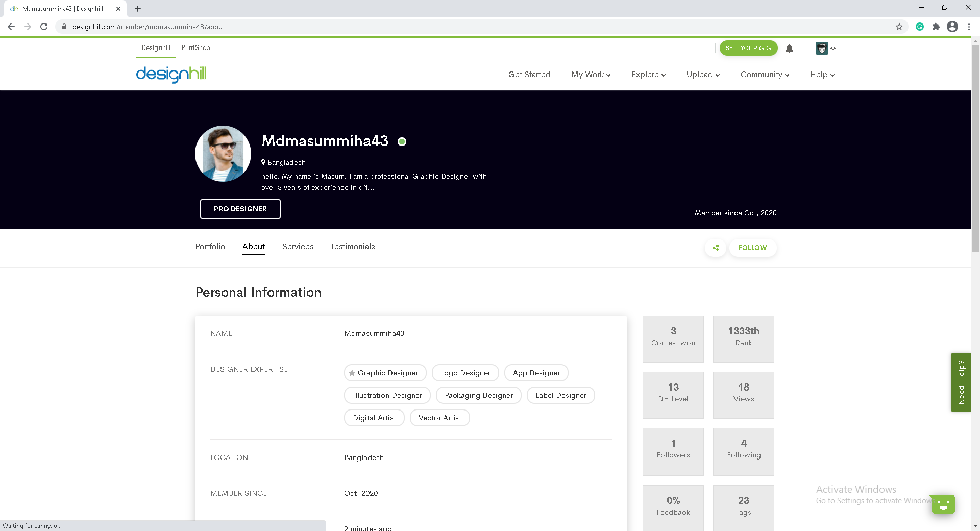
Task: Expand the Community menu
Action: [765, 75]
